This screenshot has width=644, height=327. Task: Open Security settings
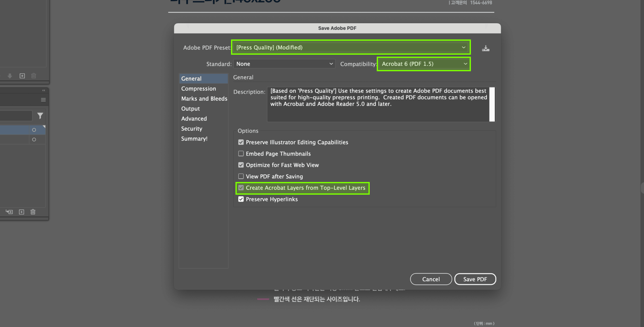tap(204, 129)
